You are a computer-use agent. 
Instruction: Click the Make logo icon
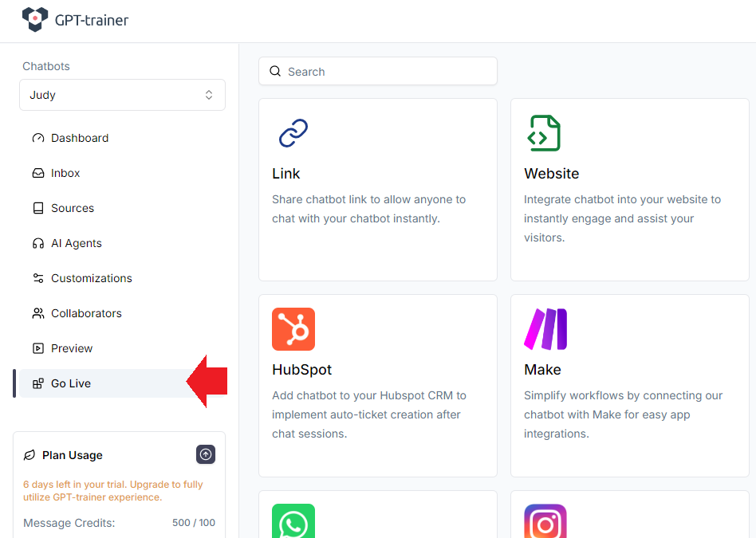[545, 329]
